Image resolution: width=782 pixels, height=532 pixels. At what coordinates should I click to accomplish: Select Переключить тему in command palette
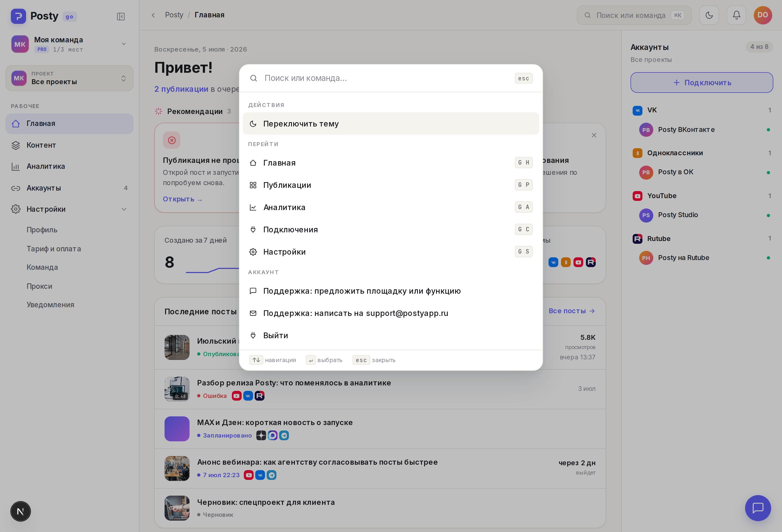391,124
